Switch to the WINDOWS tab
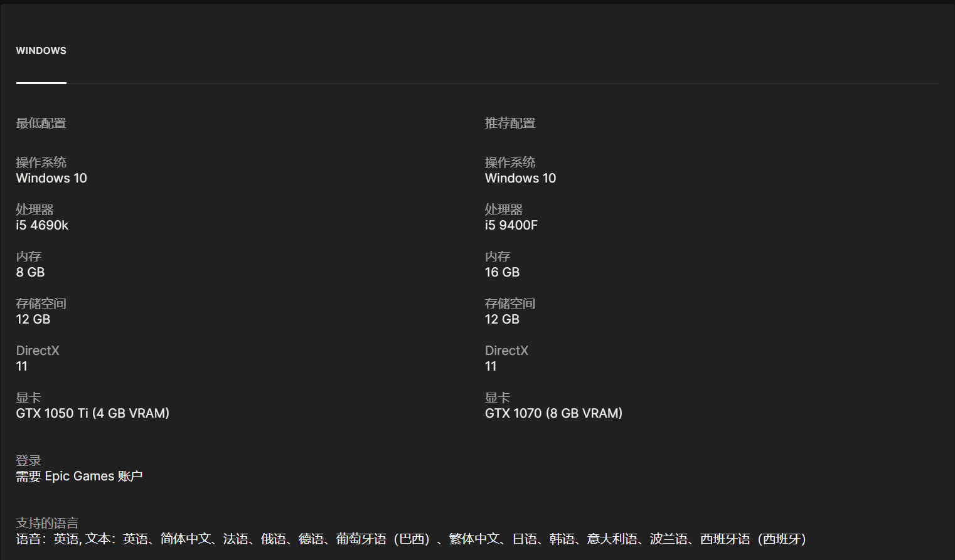 coord(41,50)
